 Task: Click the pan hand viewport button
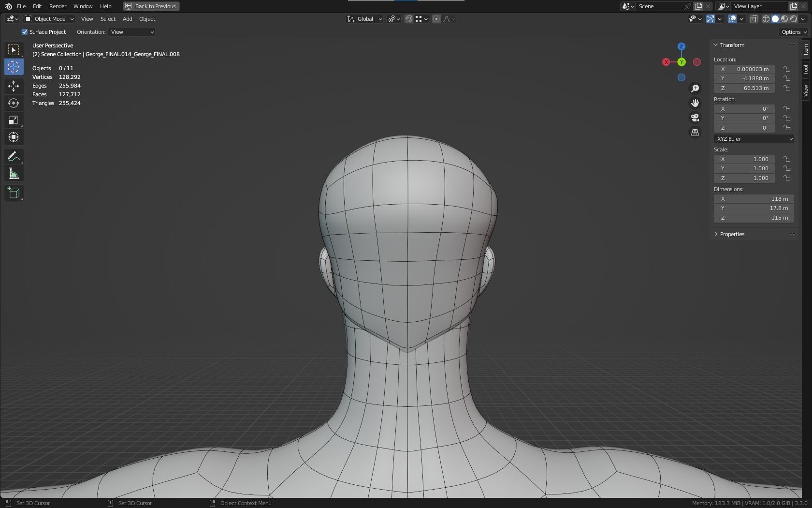click(x=695, y=103)
